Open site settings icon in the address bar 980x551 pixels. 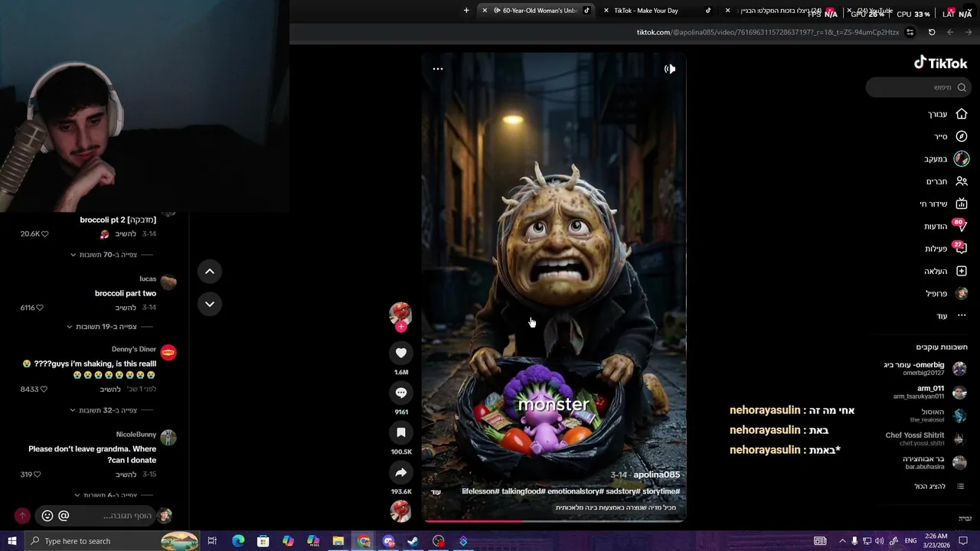click(910, 32)
